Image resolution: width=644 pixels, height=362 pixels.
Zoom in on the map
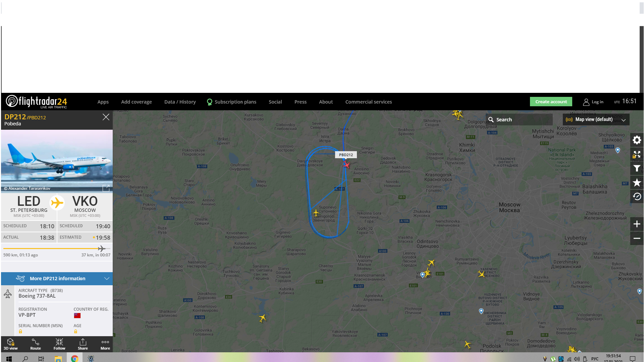637,224
